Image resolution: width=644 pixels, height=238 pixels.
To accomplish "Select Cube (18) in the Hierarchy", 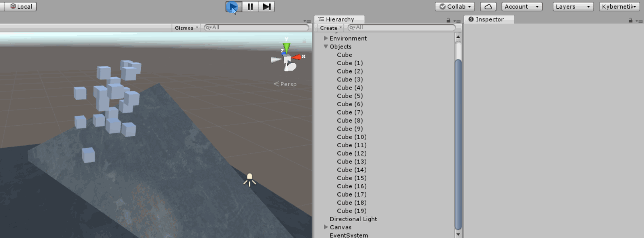I will (351, 202).
